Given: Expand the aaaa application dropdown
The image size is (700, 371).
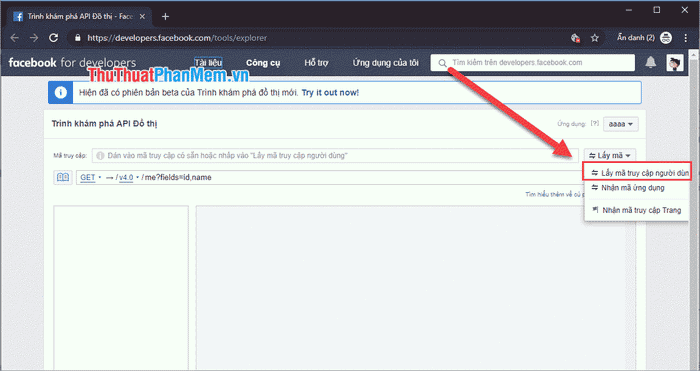Looking at the screenshot, I should tap(621, 124).
